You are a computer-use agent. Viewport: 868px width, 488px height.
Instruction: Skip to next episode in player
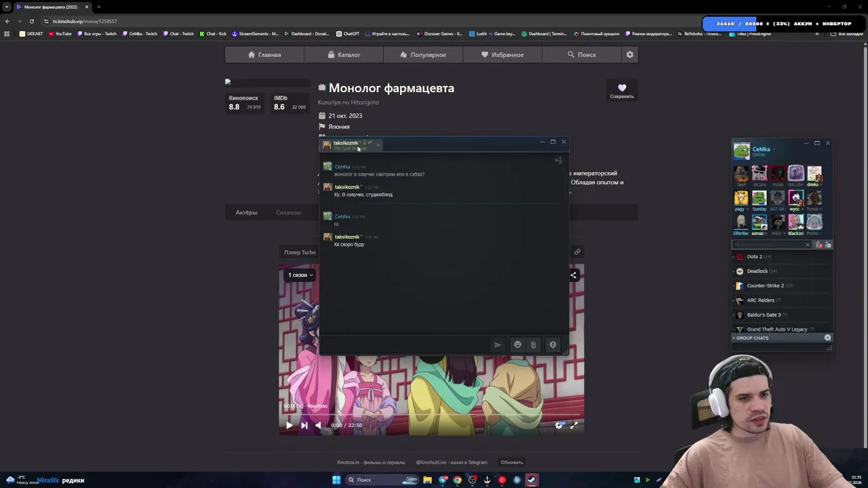tap(304, 426)
